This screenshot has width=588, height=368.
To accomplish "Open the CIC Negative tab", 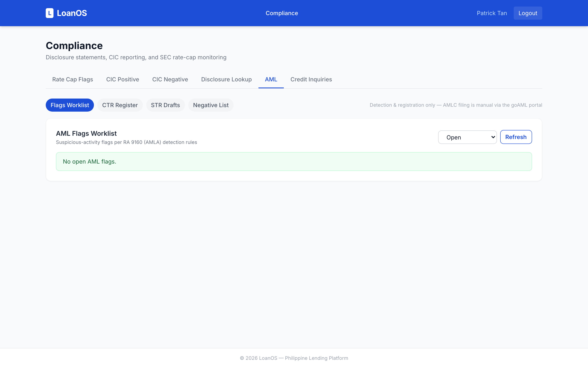I will [x=170, y=79].
